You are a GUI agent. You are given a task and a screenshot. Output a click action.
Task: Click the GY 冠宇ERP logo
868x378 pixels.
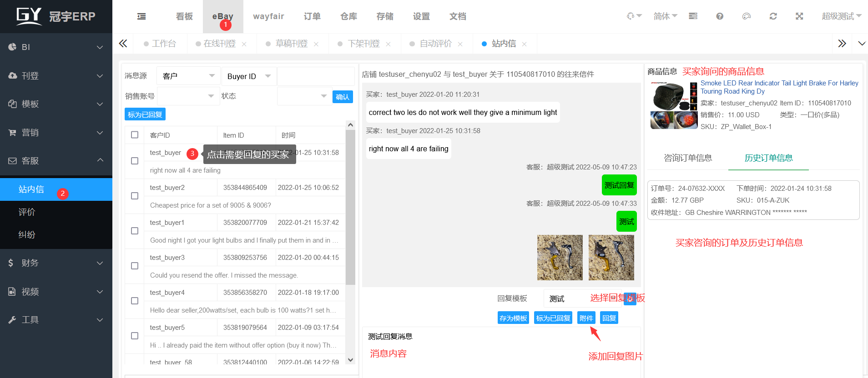[56, 16]
